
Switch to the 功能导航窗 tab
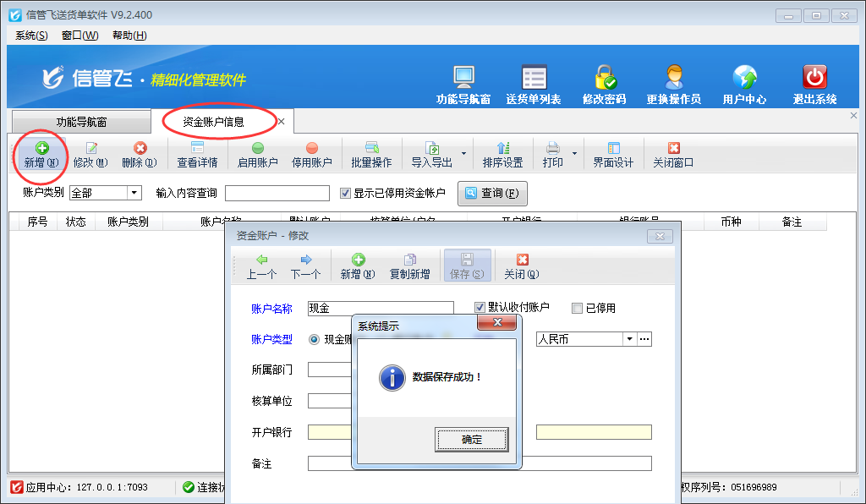[x=81, y=122]
